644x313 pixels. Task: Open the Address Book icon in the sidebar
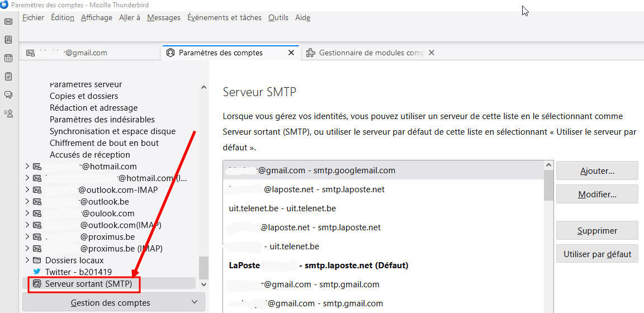[x=8, y=40]
